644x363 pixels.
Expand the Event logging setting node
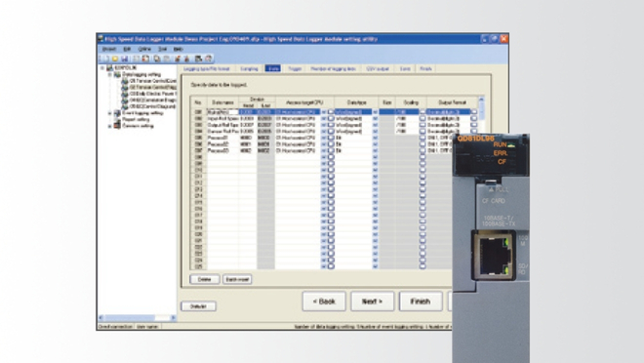(x=109, y=113)
